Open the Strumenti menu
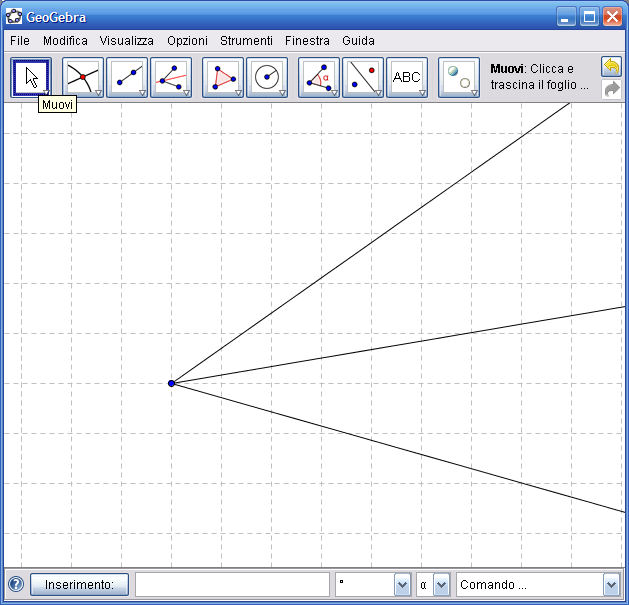The width and height of the screenshot is (629, 605). [x=246, y=41]
